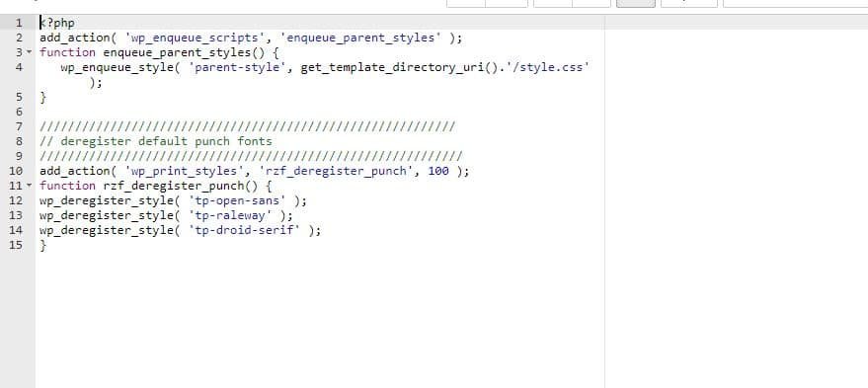Collapse the enqueue_parent_styles function fold arrow

coord(29,52)
